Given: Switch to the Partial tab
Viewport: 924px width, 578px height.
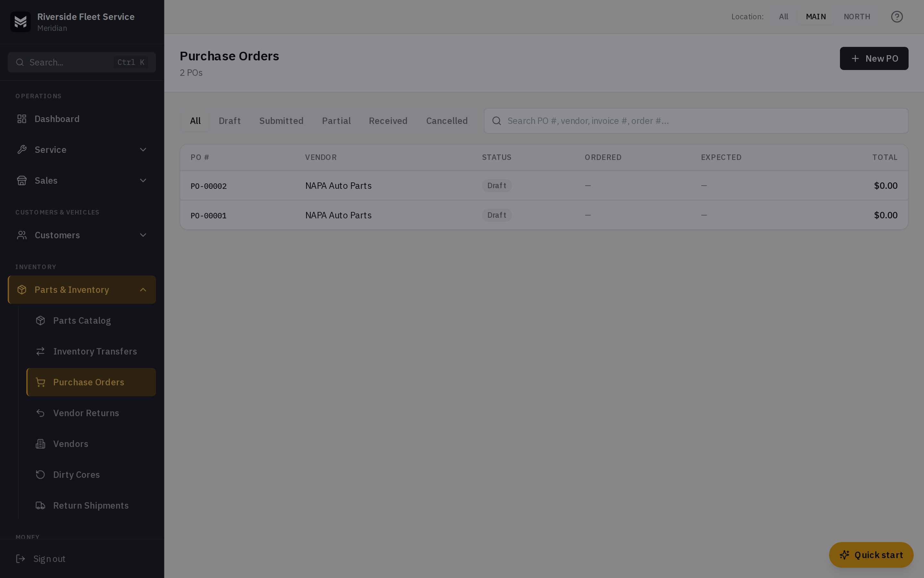Looking at the screenshot, I should (336, 121).
